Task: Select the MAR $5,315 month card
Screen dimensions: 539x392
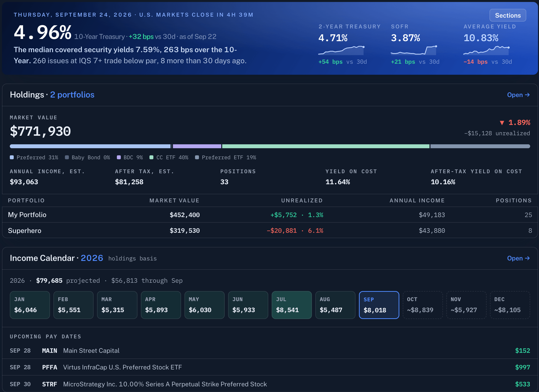Action: (117, 305)
